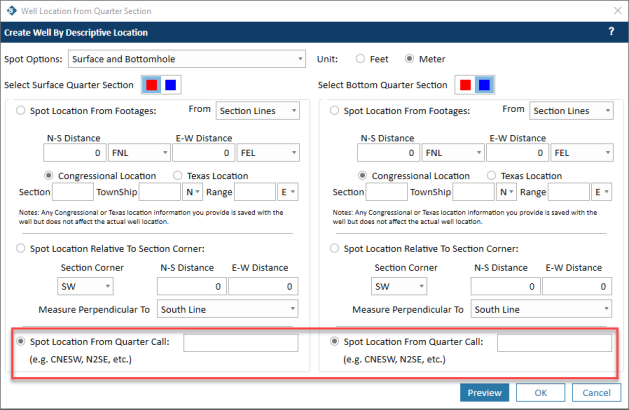Choose surface Spot Location From Footages
Screen dimensions: 629x410
[21, 111]
